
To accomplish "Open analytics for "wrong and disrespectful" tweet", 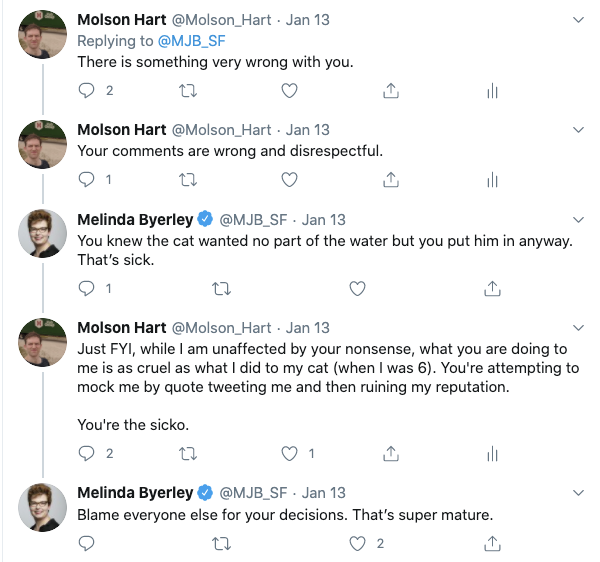I will (x=492, y=180).
